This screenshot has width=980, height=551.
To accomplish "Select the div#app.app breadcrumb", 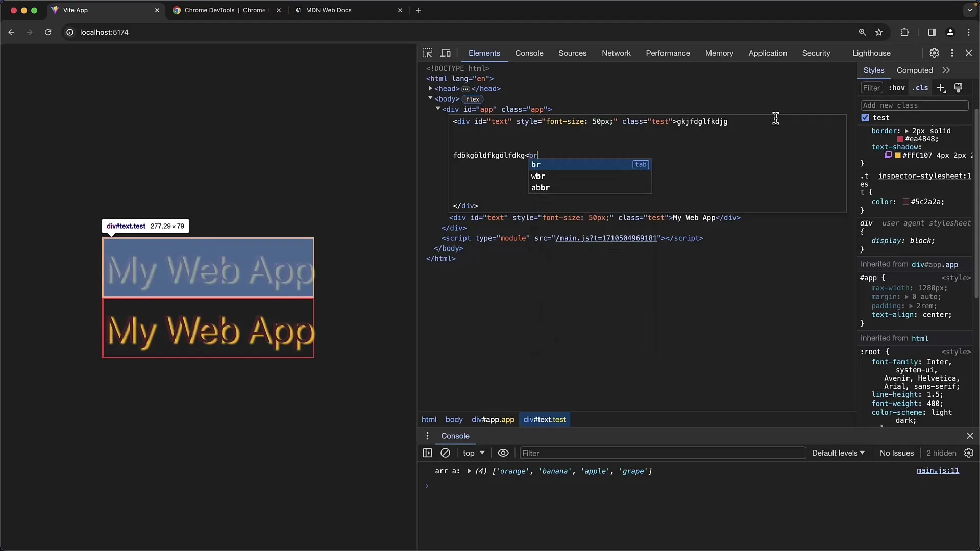I will click(494, 419).
